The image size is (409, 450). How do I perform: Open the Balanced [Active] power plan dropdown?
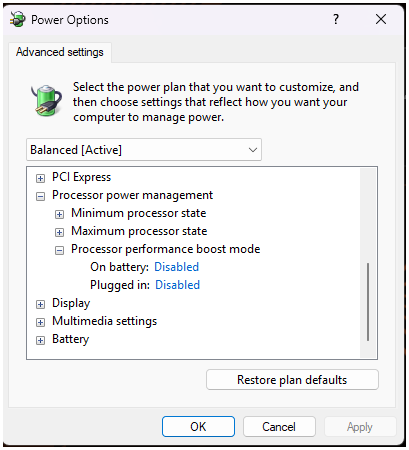tap(144, 150)
